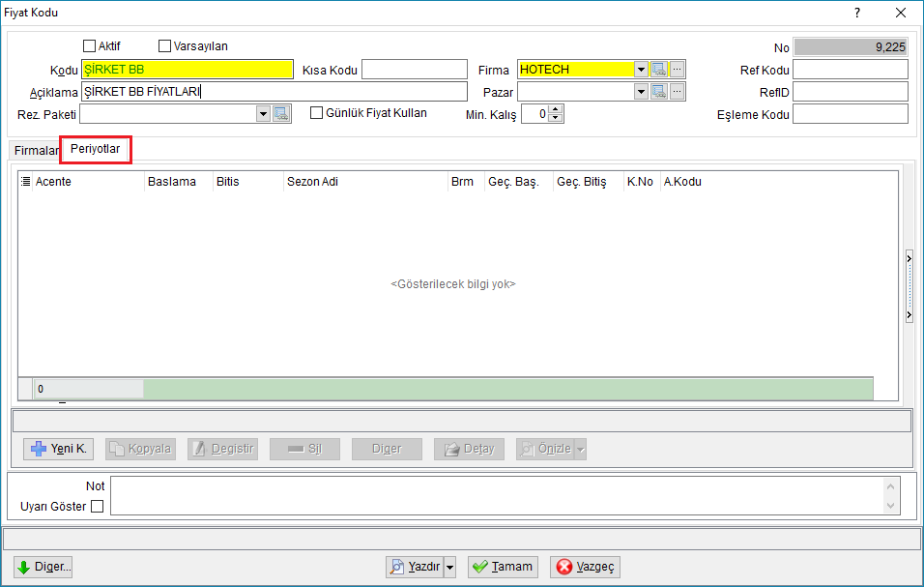Viewport: 924px width, 587px height.
Task: Open Rez. Paketi lookup icon
Action: tap(281, 114)
